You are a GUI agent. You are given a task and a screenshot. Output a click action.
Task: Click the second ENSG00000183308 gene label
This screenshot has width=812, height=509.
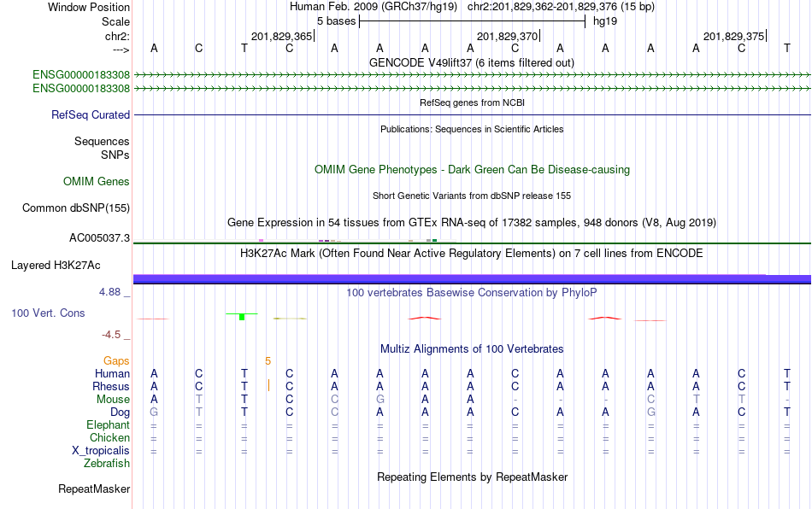click(81, 89)
